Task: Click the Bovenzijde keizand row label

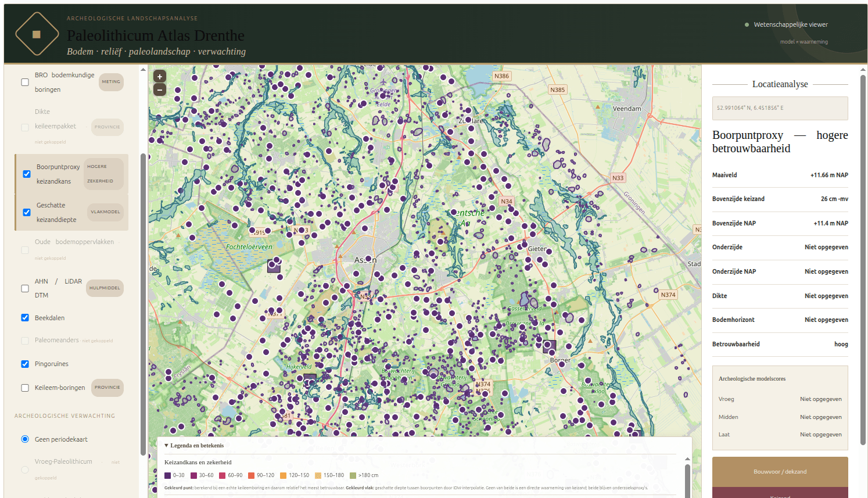Action: (738, 199)
